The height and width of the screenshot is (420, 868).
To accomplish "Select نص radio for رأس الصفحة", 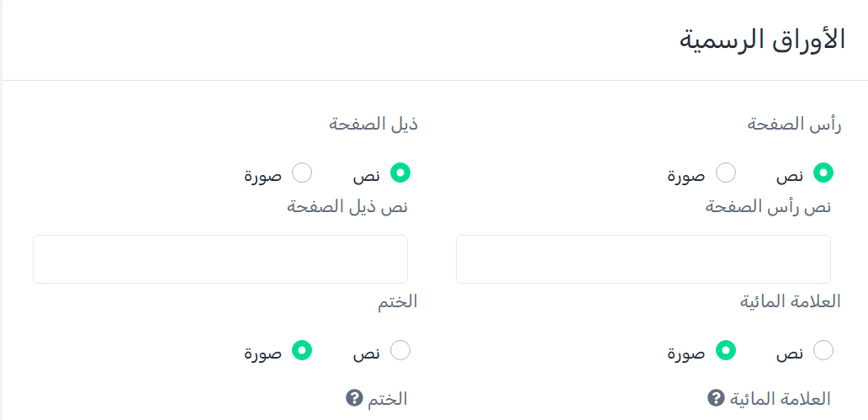I will (x=823, y=173).
